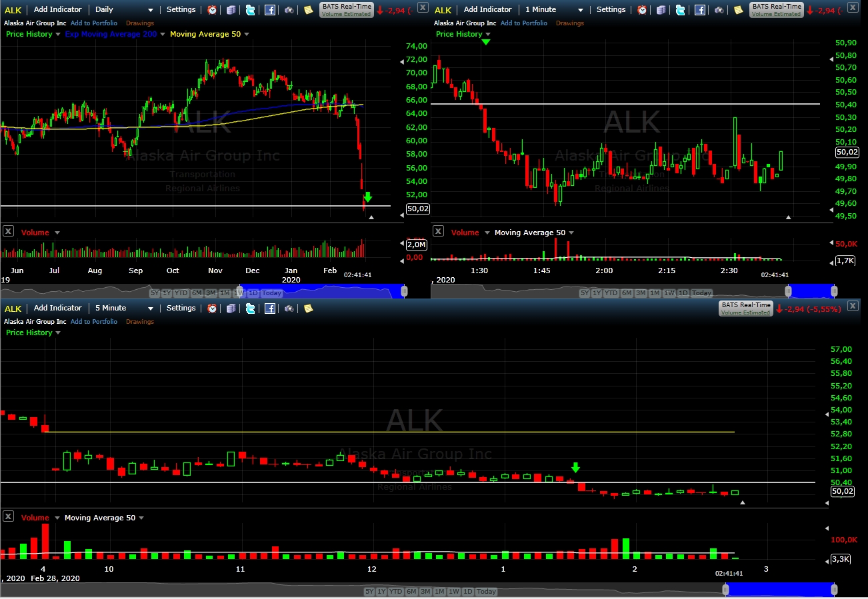Click the ALK symbol field on Daily chart
The image size is (868, 599).
pos(13,10)
